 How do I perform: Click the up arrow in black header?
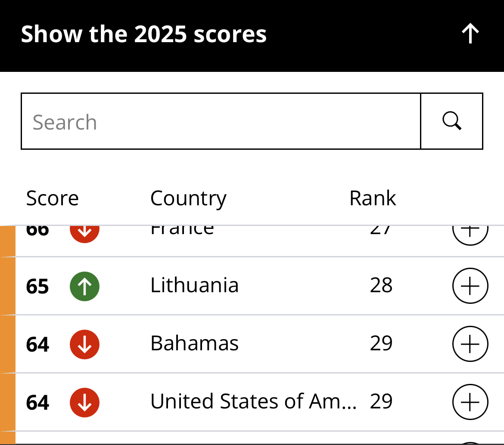[470, 34]
